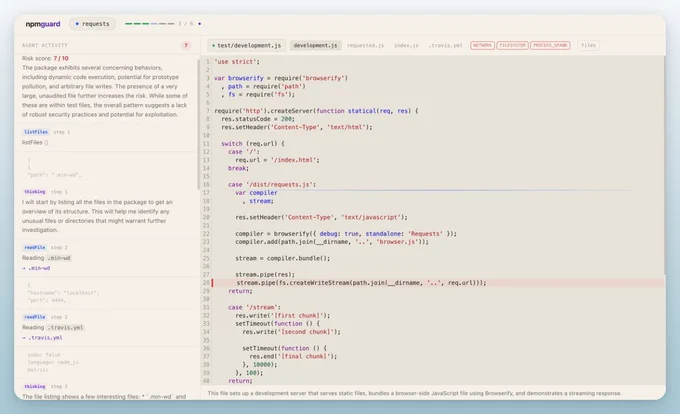Click the NETWORK capability tag

(x=482, y=45)
